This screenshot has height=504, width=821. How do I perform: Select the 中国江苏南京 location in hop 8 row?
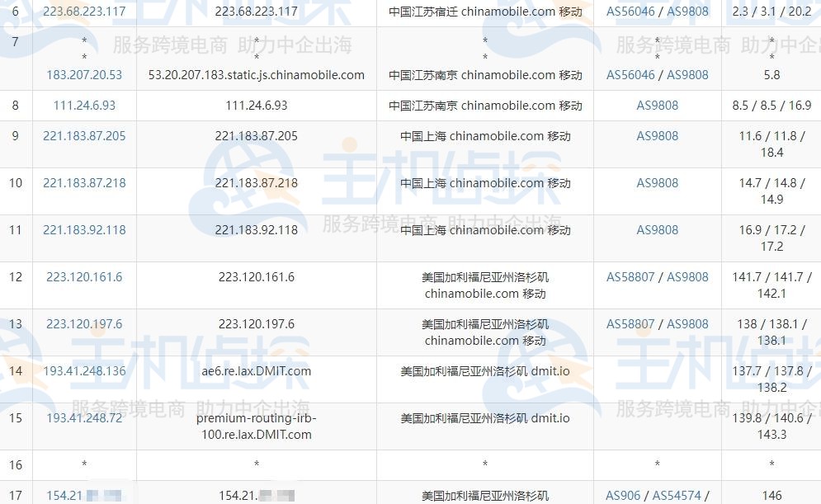coord(485,106)
